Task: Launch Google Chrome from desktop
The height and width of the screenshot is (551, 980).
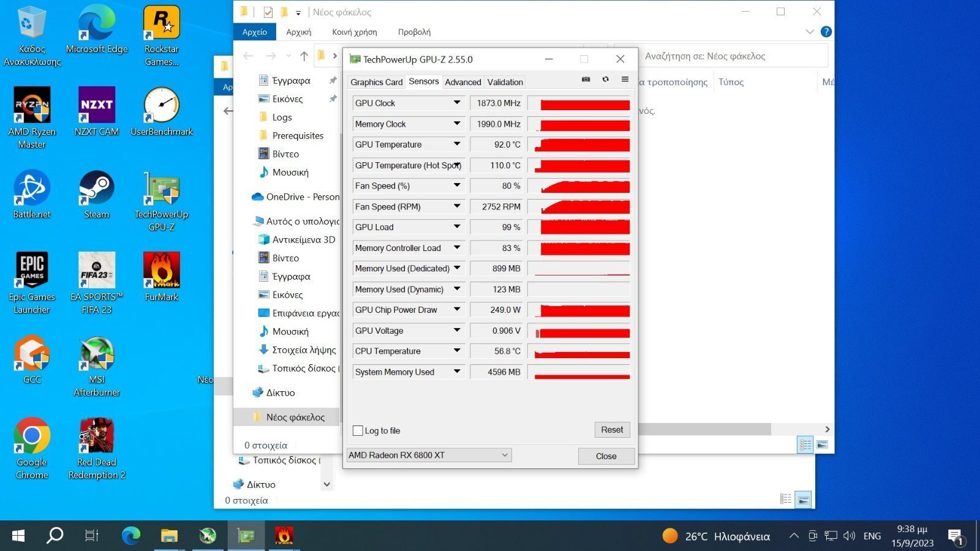Action: point(32,449)
